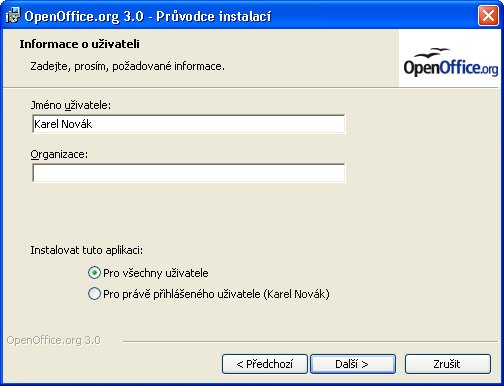Focus the Jméno uživatele input field

click(189, 124)
